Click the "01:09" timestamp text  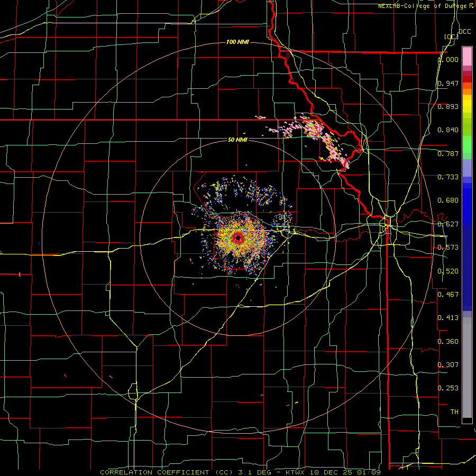pos(368,472)
